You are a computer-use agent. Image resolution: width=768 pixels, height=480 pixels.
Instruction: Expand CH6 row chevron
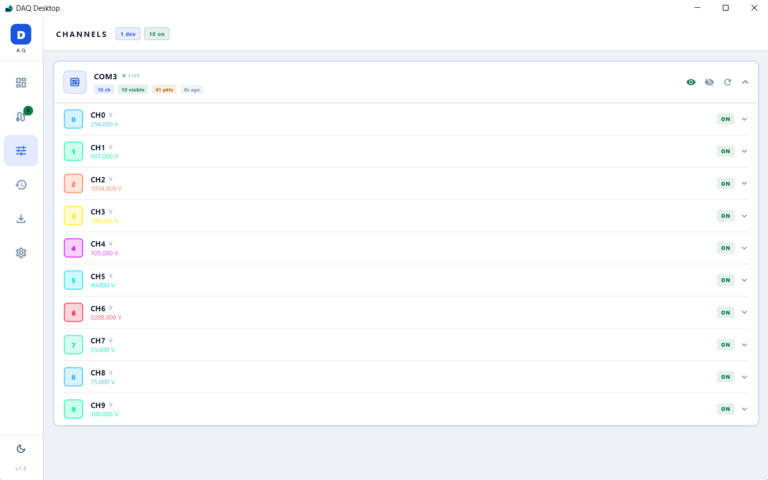tap(744, 312)
